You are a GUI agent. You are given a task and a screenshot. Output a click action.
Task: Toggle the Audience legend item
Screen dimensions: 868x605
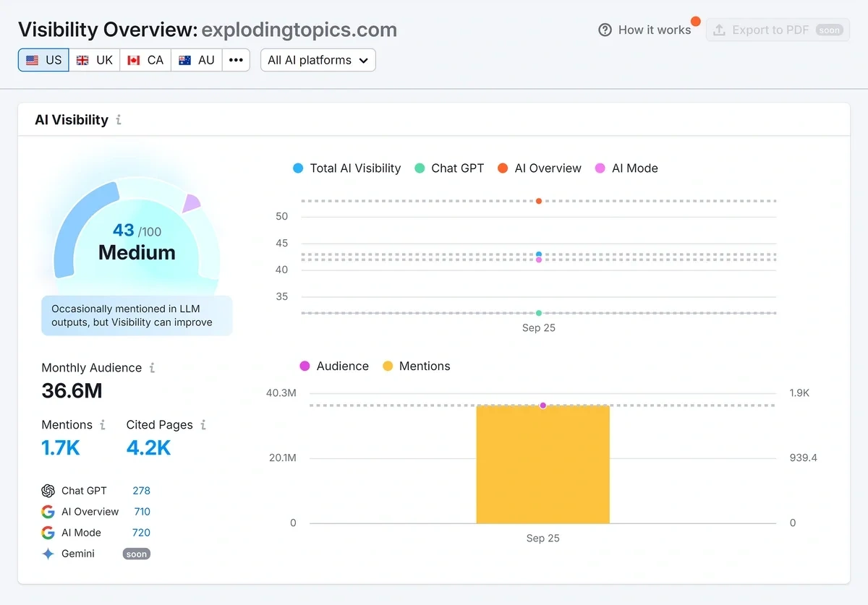click(x=334, y=366)
